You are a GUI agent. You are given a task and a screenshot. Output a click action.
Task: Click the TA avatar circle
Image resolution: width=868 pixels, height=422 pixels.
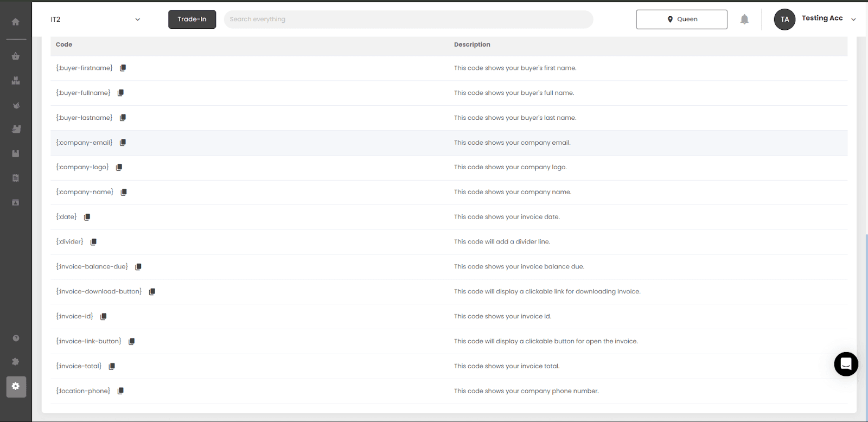tap(784, 20)
